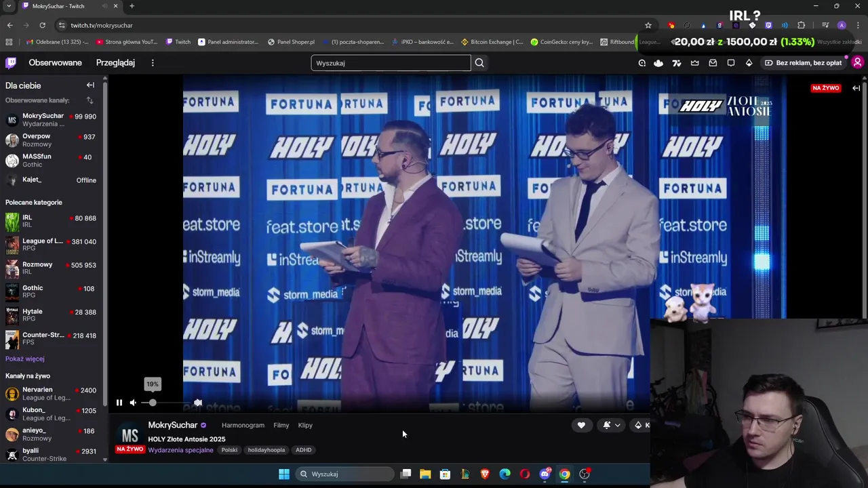The width and height of the screenshot is (868, 488).
Task: Open Brave browser from the taskbar
Action: click(x=485, y=474)
